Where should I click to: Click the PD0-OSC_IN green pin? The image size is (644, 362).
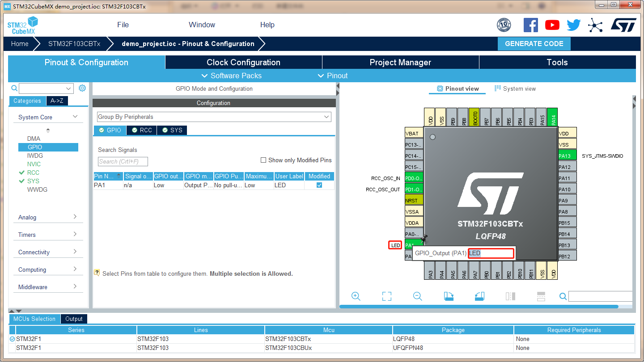[x=414, y=178]
